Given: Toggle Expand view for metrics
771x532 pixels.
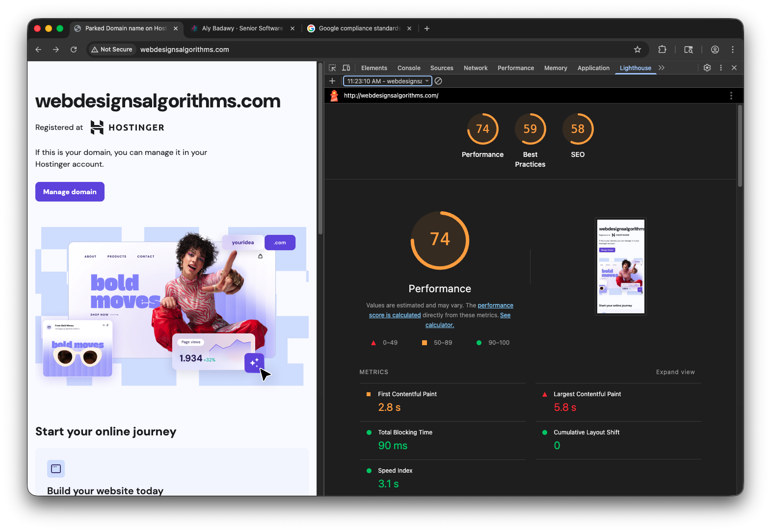Looking at the screenshot, I should pos(675,372).
